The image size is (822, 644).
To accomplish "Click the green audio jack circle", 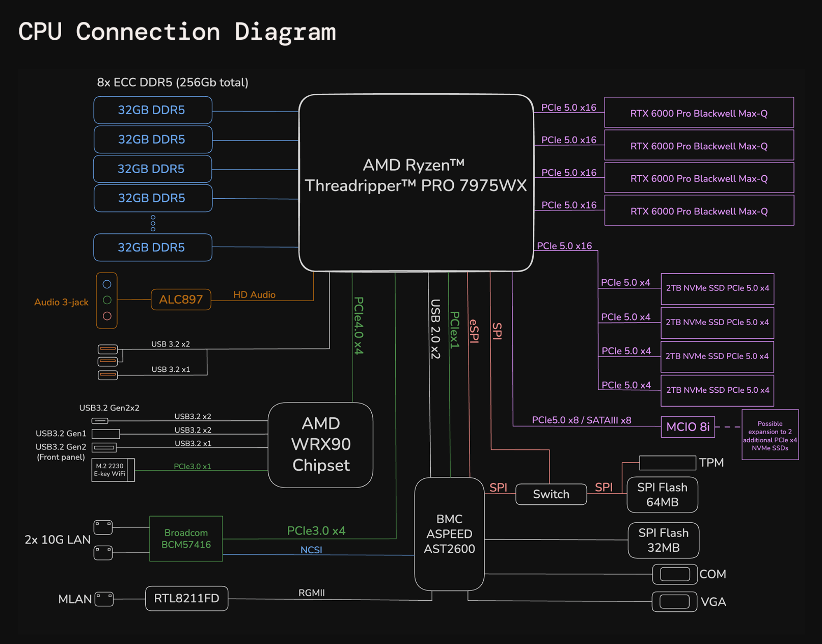I will [107, 300].
